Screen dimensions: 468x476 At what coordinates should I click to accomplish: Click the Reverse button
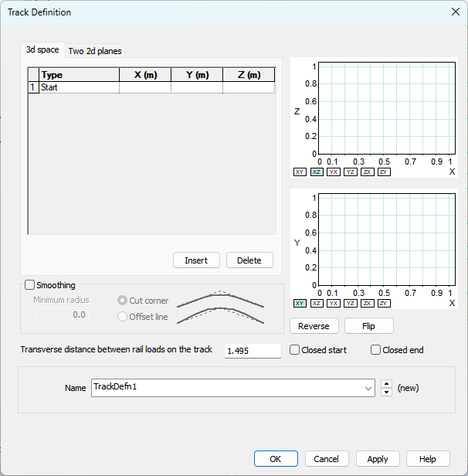point(314,326)
